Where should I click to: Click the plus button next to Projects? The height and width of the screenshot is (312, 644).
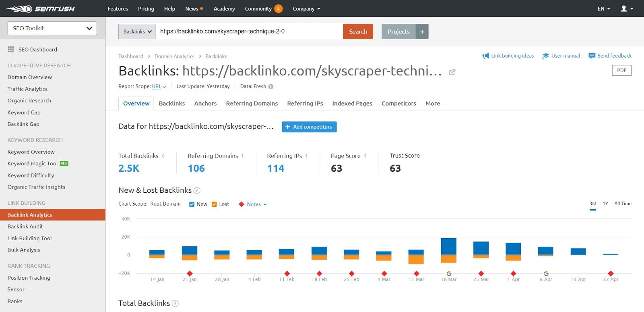click(422, 31)
